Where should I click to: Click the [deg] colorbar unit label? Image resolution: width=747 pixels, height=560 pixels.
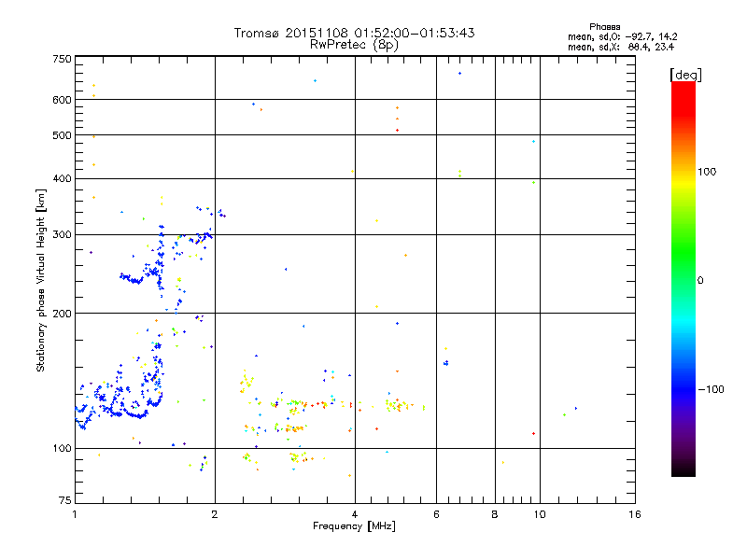click(685, 76)
